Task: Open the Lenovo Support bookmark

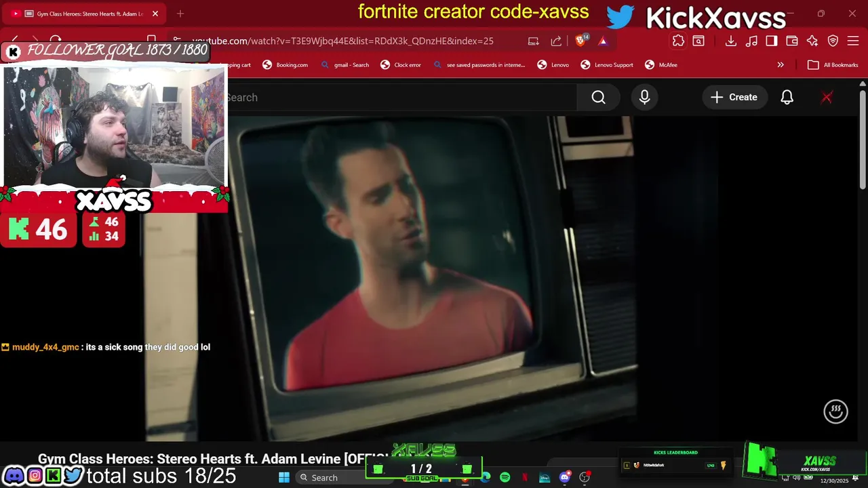Action: (x=606, y=65)
